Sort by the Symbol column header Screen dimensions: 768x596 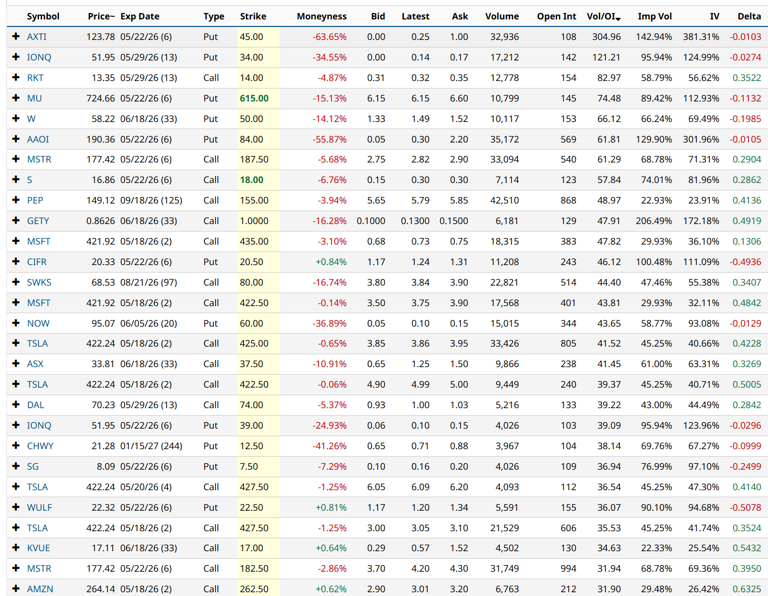coord(43,16)
